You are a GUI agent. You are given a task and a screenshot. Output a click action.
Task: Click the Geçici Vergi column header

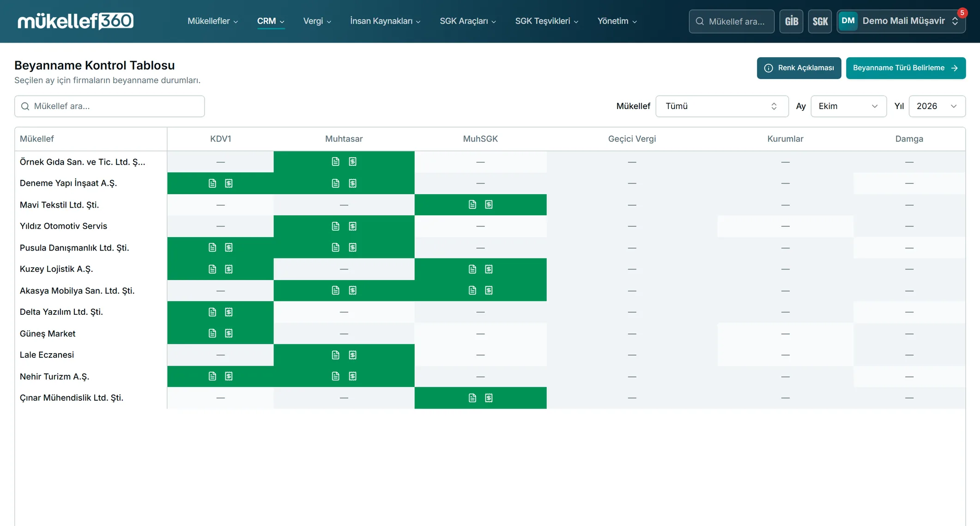tap(632, 139)
